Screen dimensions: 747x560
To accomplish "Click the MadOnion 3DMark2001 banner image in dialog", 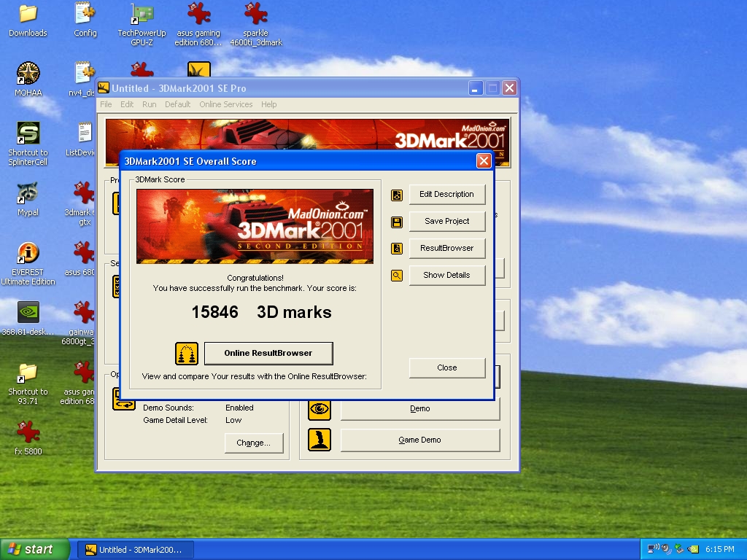I will (x=255, y=226).
